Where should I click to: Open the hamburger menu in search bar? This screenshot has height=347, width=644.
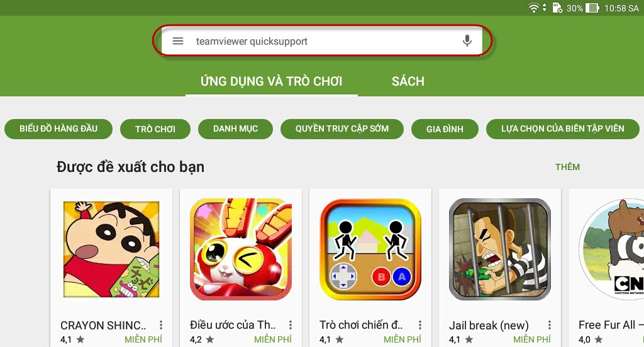(x=178, y=41)
